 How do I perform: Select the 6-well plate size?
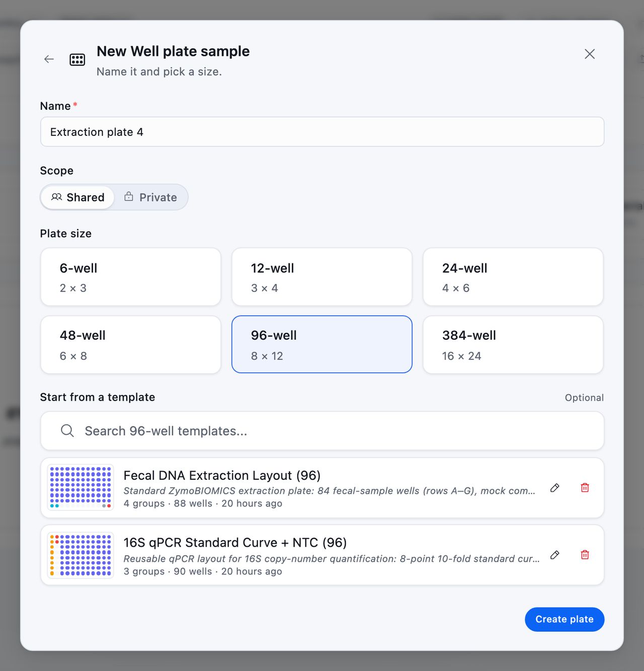pyautogui.click(x=131, y=277)
